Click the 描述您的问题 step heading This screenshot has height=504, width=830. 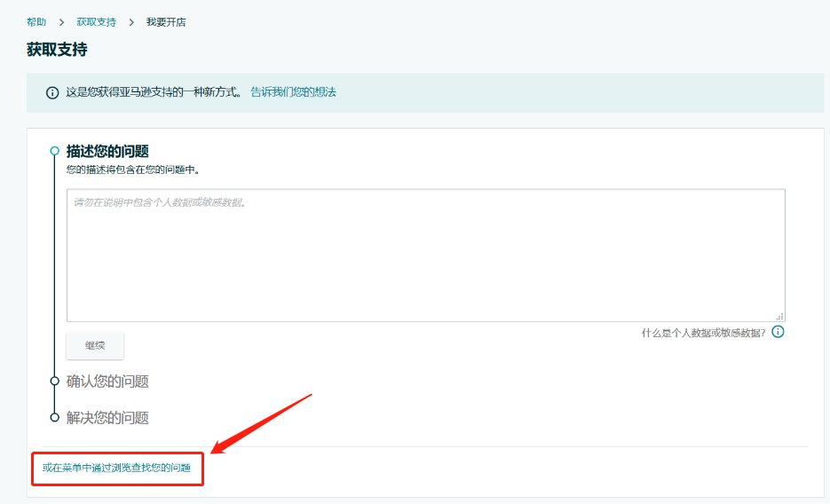point(107,151)
